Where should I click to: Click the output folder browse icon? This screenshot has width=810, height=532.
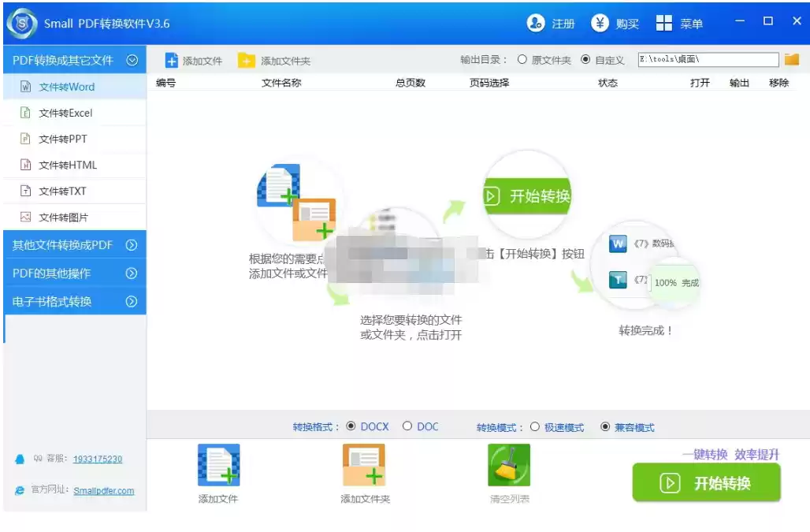791,60
